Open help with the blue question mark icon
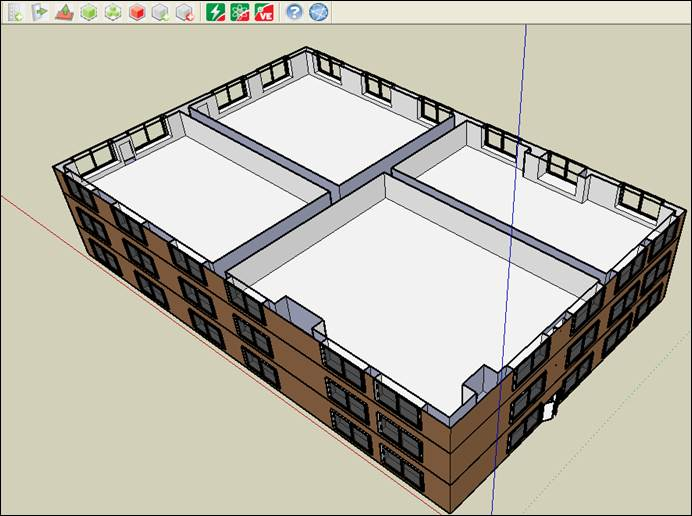The image size is (692, 516). click(x=294, y=13)
